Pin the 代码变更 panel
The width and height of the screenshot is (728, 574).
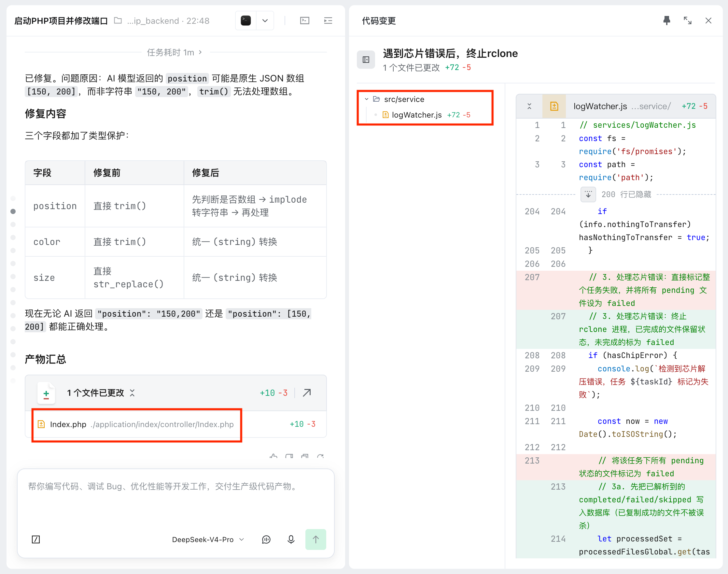(666, 21)
